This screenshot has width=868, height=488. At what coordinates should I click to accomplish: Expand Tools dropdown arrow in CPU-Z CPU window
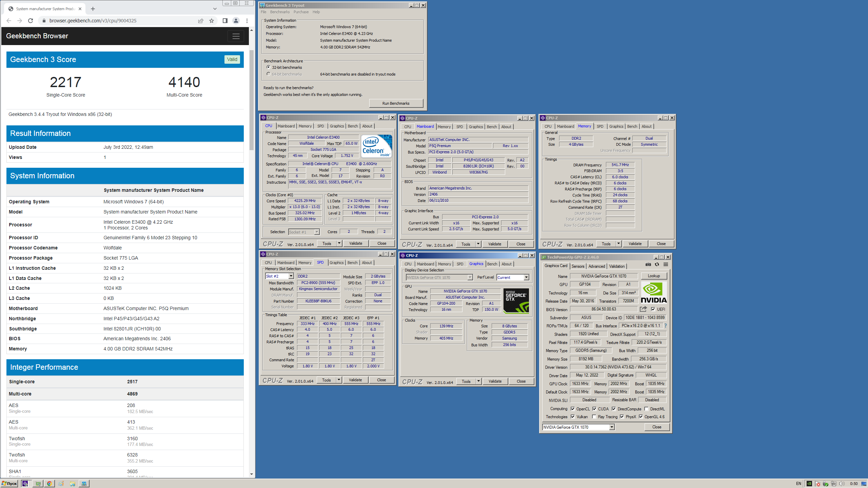click(x=339, y=243)
